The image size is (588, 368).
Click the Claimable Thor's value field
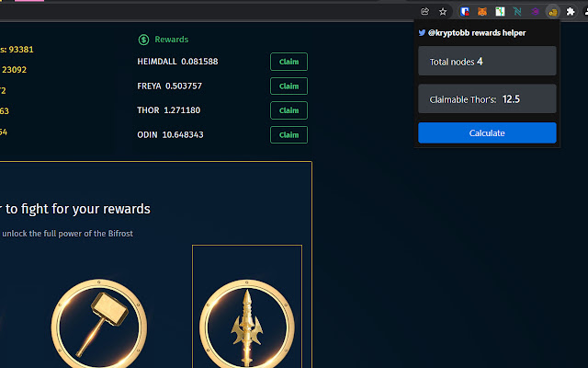[487, 98]
